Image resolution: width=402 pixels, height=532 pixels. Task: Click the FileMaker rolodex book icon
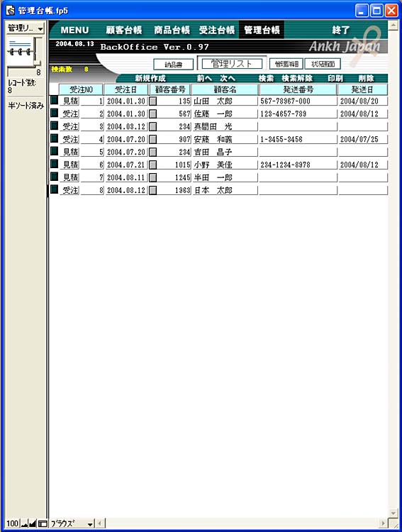pos(21,52)
